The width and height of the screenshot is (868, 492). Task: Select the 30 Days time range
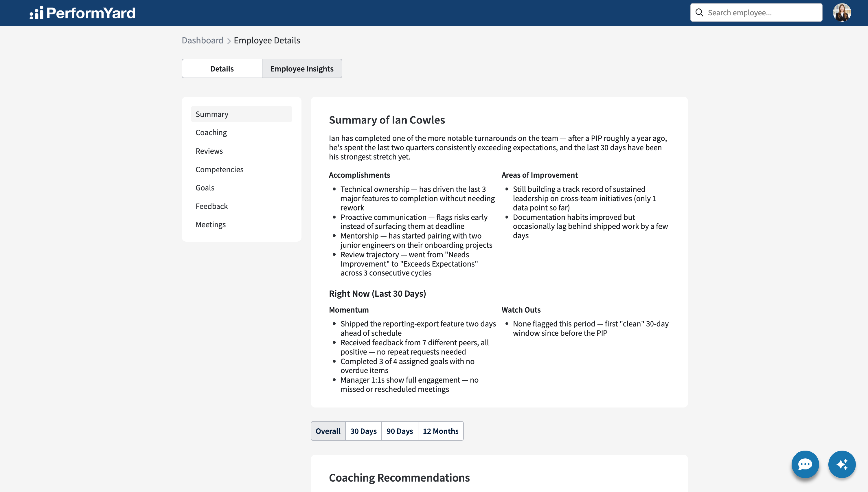[x=363, y=431]
